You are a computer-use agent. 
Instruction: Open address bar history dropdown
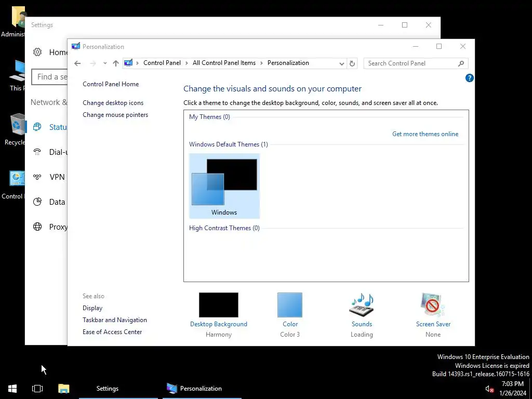click(x=342, y=64)
